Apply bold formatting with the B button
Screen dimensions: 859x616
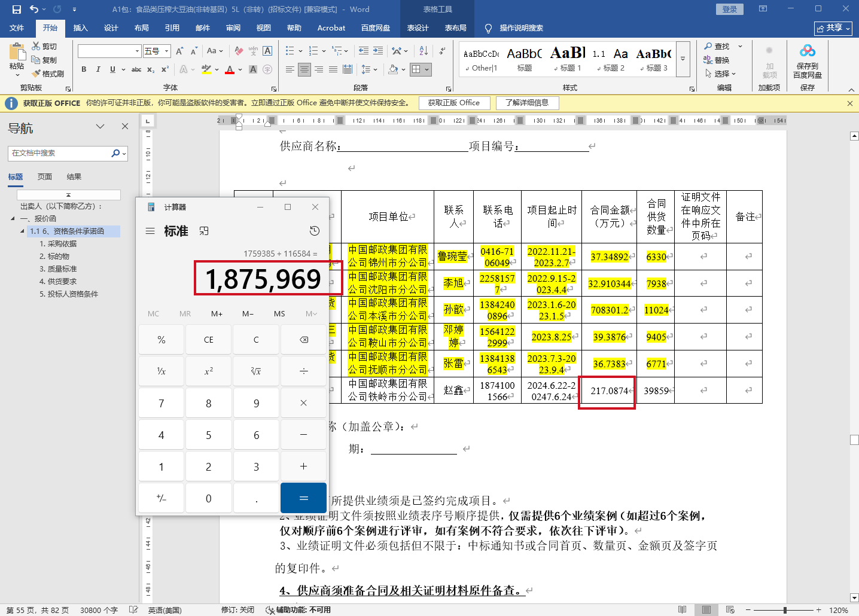(84, 69)
